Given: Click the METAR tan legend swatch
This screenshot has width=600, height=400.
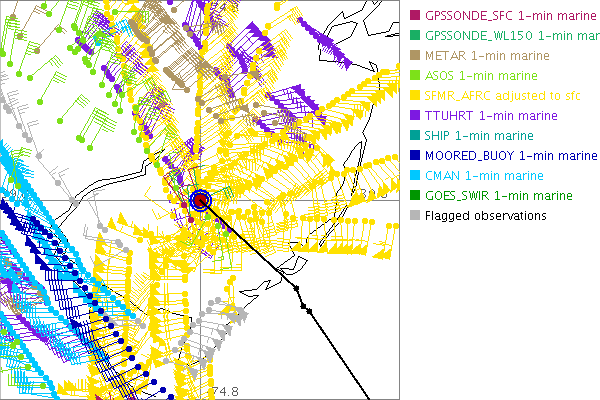Looking at the screenshot, I should [x=415, y=55].
